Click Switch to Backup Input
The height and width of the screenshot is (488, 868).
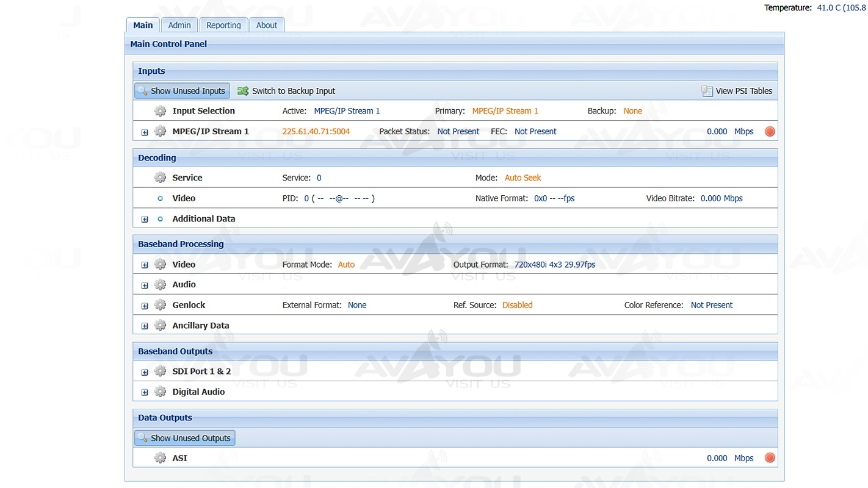(286, 91)
